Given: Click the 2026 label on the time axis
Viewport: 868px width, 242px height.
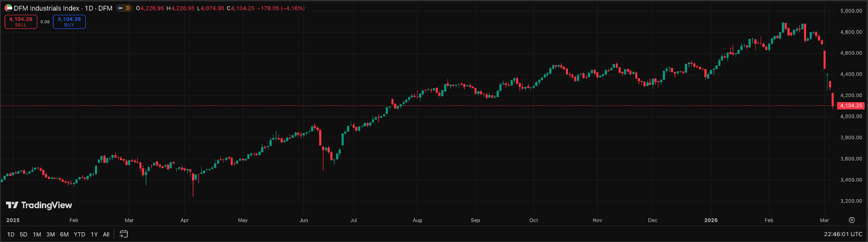Looking at the screenshot, I should 711,220.
